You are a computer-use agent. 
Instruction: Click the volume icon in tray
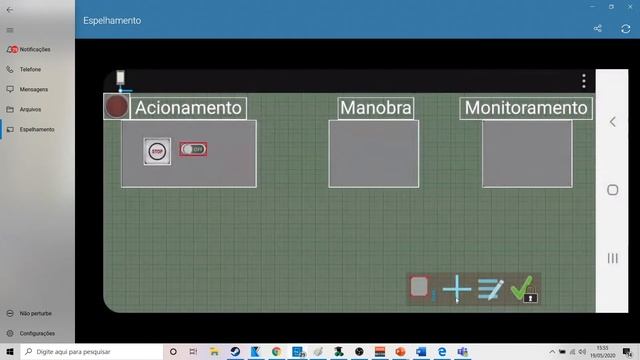pyautogui.click(x=583, y=351)
